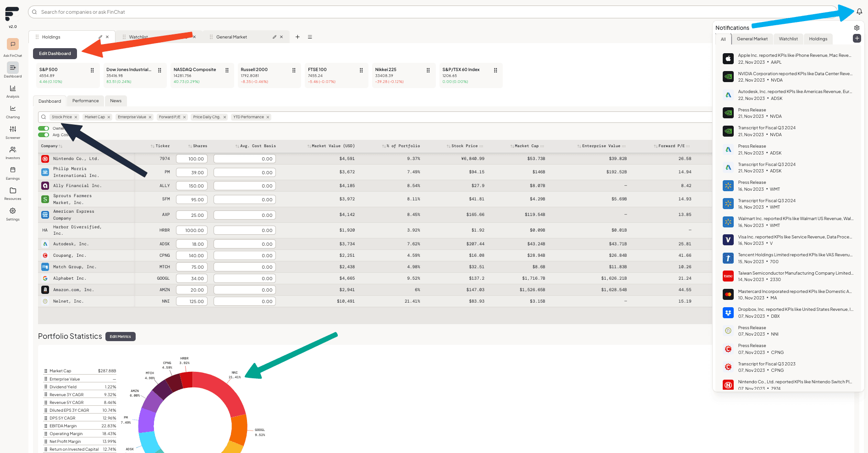Open the Ask FinChat sidebar icon

click(13, 44)
